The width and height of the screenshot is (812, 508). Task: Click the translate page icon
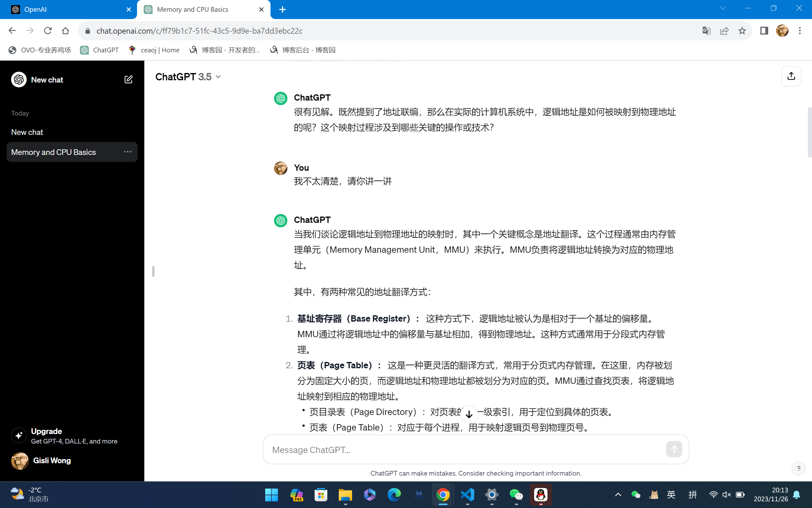pos(706,31)
